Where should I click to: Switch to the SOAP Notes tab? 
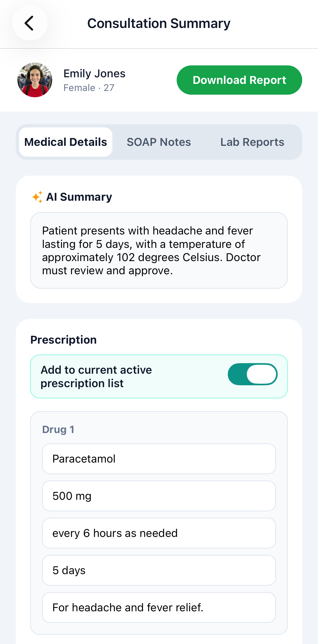(159, 142)
